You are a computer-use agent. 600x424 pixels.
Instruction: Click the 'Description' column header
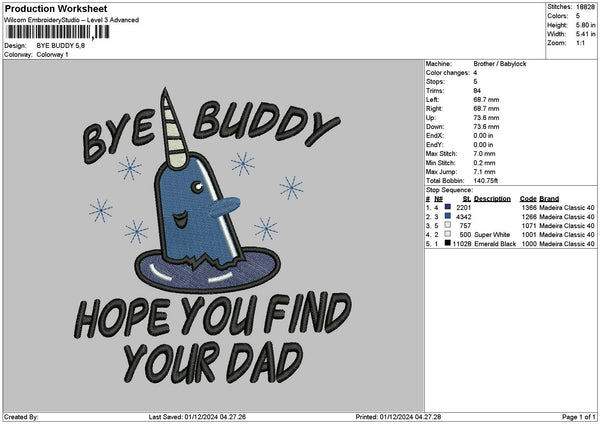point(492,199)
